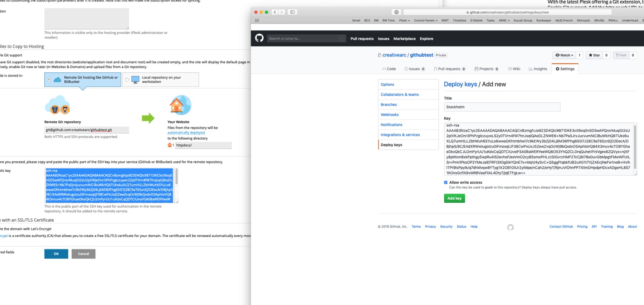The image size is (644, 305).
Task: Click the Star button on repository
Action: pos(594,55)
